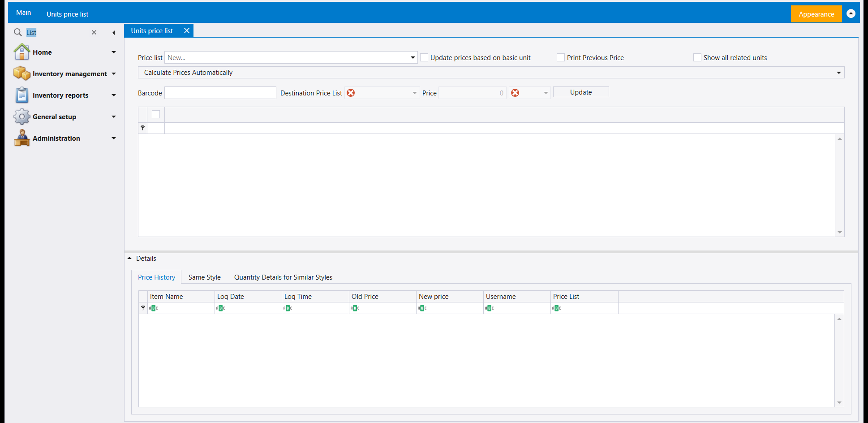The image size is (868, 423).
Task: Open the Home sidebar icon
Action: pos(21,52)
